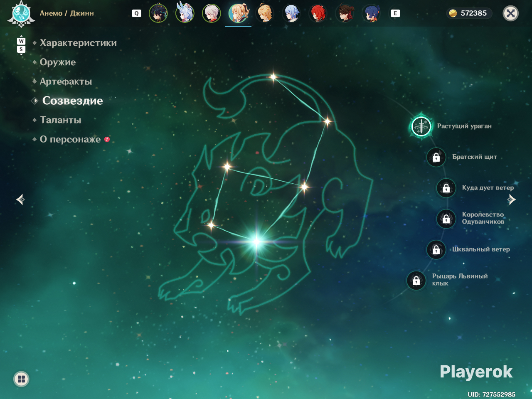The image size is (532, 399).
Task: Click the Рыцарь Львиный клык label
Action: (460, 280)
